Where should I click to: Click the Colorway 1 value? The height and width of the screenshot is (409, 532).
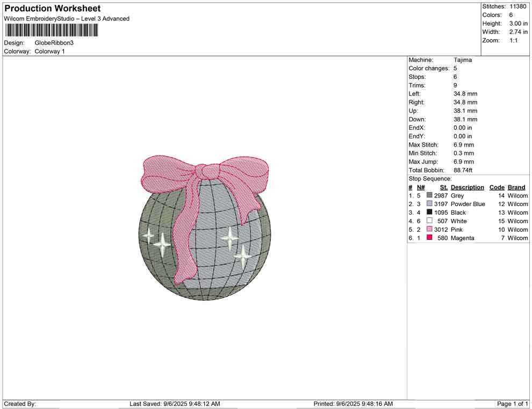[x=49, y=52]
